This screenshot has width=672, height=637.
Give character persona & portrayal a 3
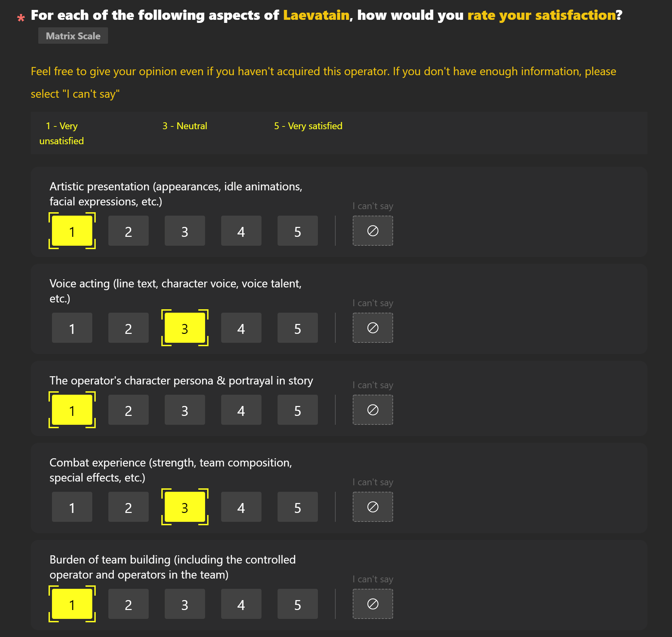point(185,410)
